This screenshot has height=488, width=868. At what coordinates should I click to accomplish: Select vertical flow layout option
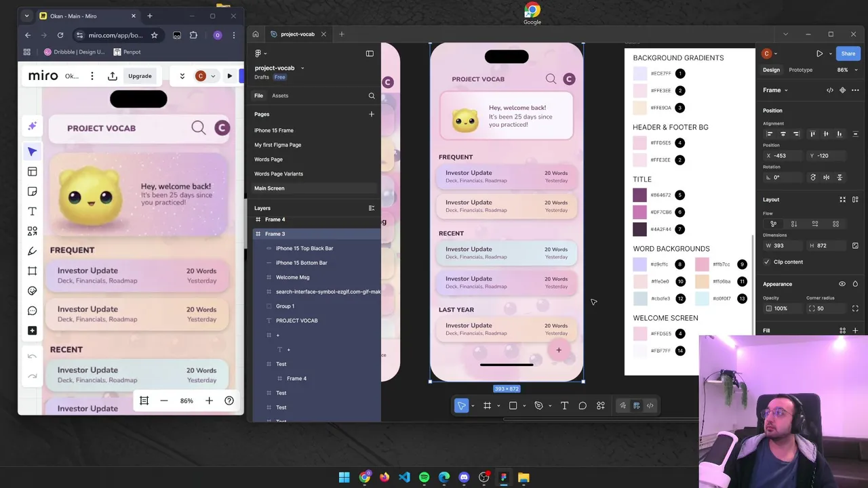(794, 224)
